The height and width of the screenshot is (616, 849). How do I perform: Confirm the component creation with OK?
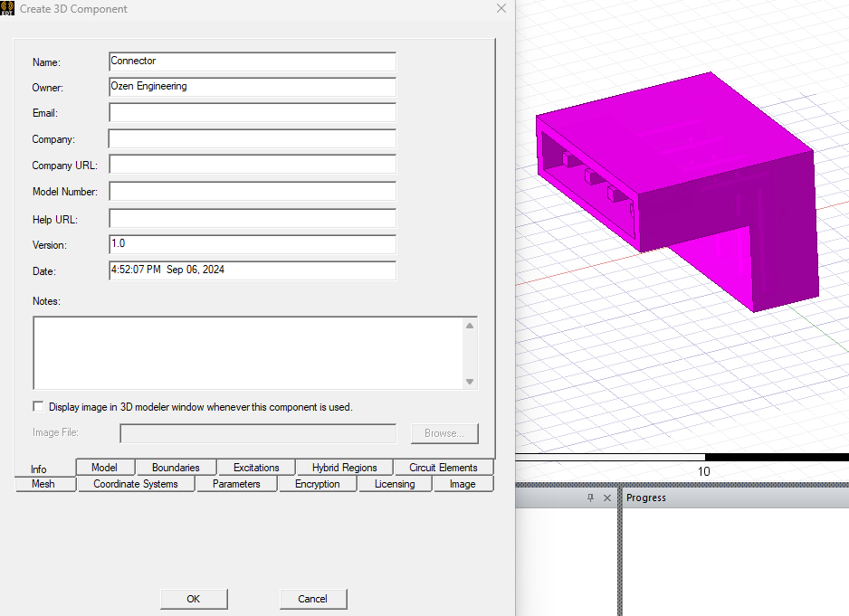pos(194,599)
